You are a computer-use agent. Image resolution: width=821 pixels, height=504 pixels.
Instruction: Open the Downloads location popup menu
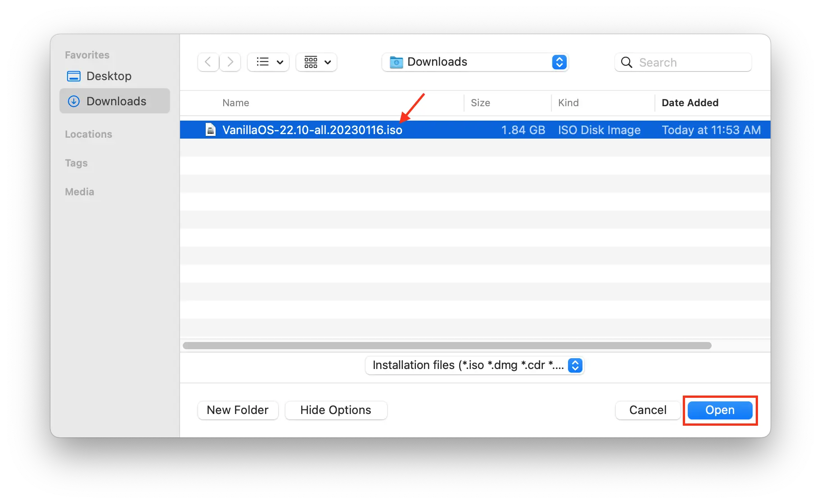click(x=475, y=62)
